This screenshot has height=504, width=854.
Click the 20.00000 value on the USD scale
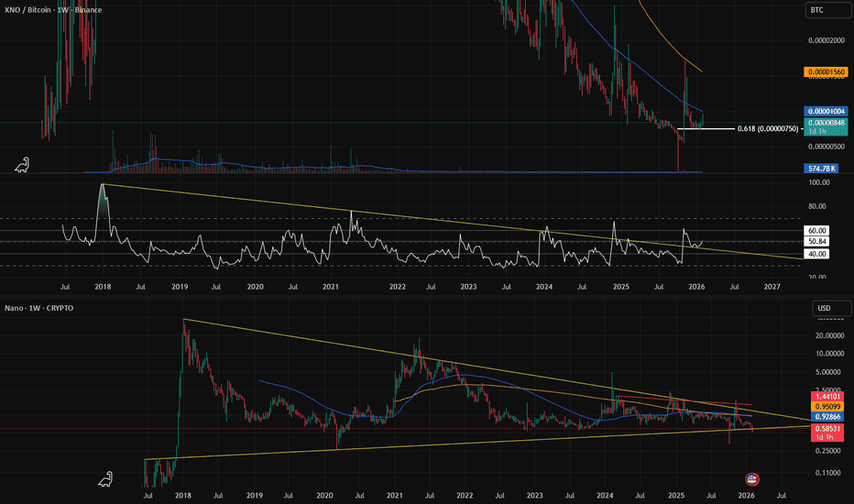coord(829,335)
